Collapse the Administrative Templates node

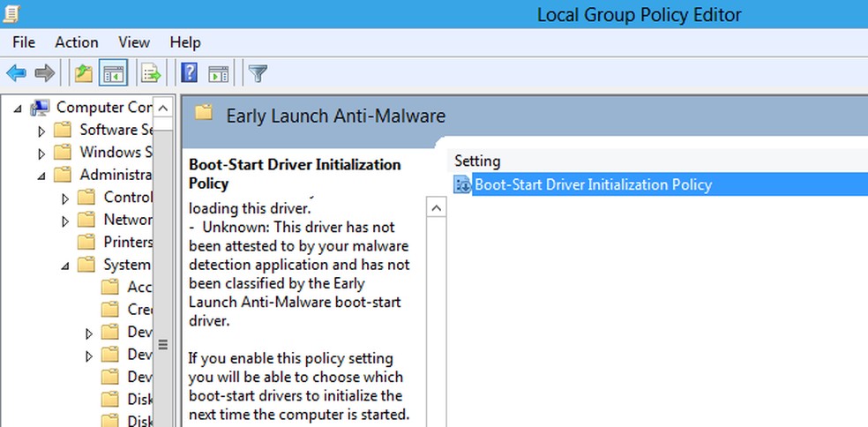tap(41, 176)
